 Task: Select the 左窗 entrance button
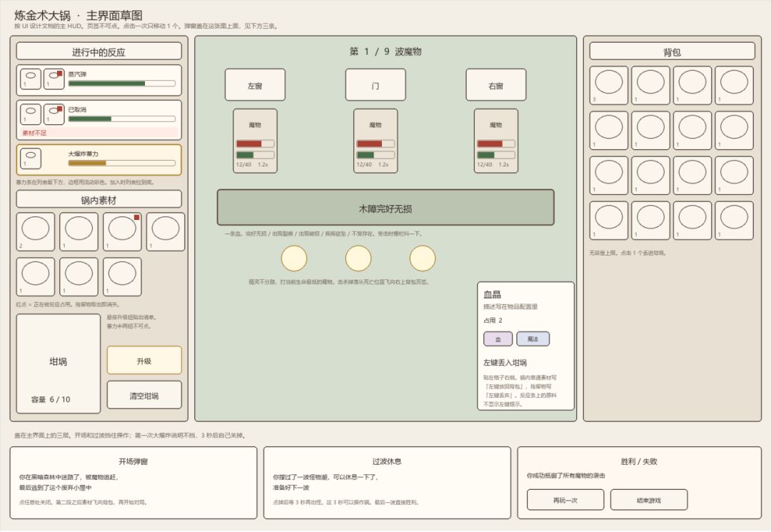tap(255, 85)
